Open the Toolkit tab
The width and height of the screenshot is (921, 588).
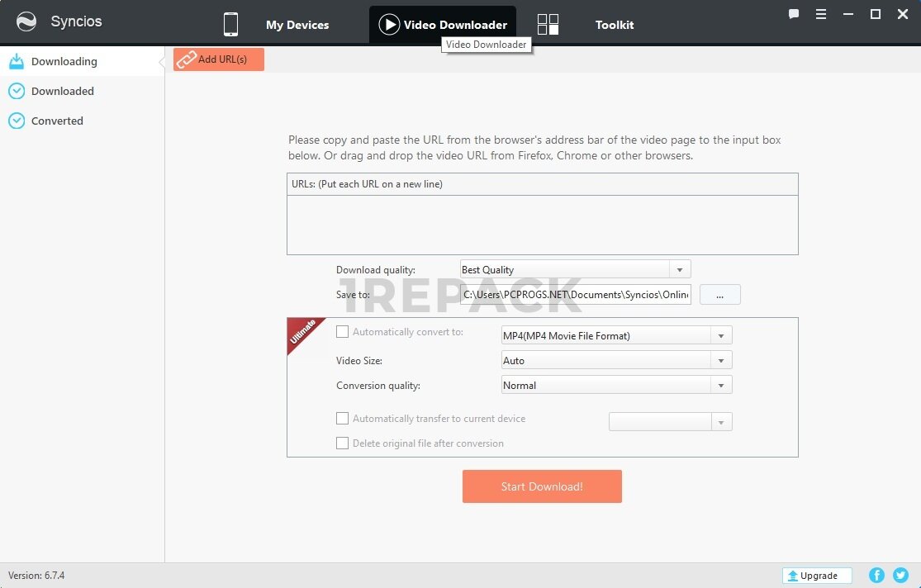[x=615, y=25]
